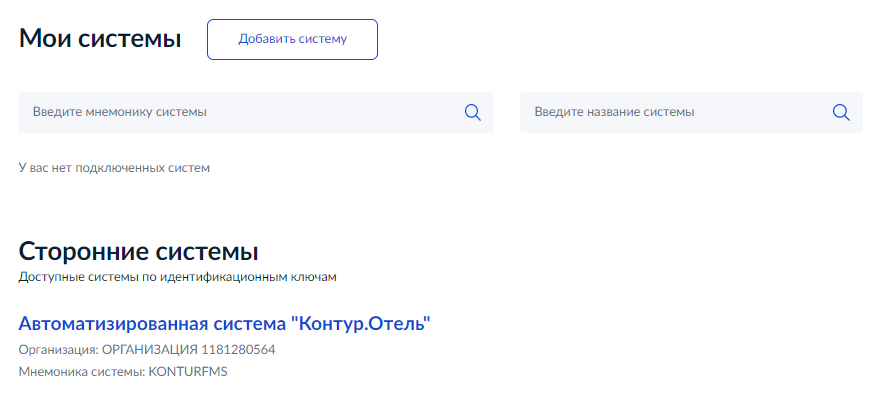Select the KONTURFMS mnemonic value
Viewport: 874px width, 403px height.
click(188, 372)
